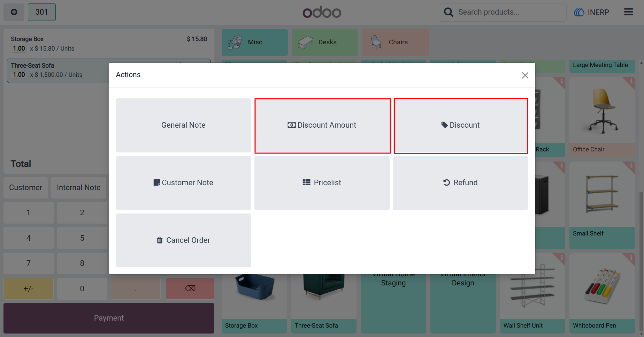Click the Discount Amount money icon
The width and height of the screenshot is (644, 337).
coord(292,125)
